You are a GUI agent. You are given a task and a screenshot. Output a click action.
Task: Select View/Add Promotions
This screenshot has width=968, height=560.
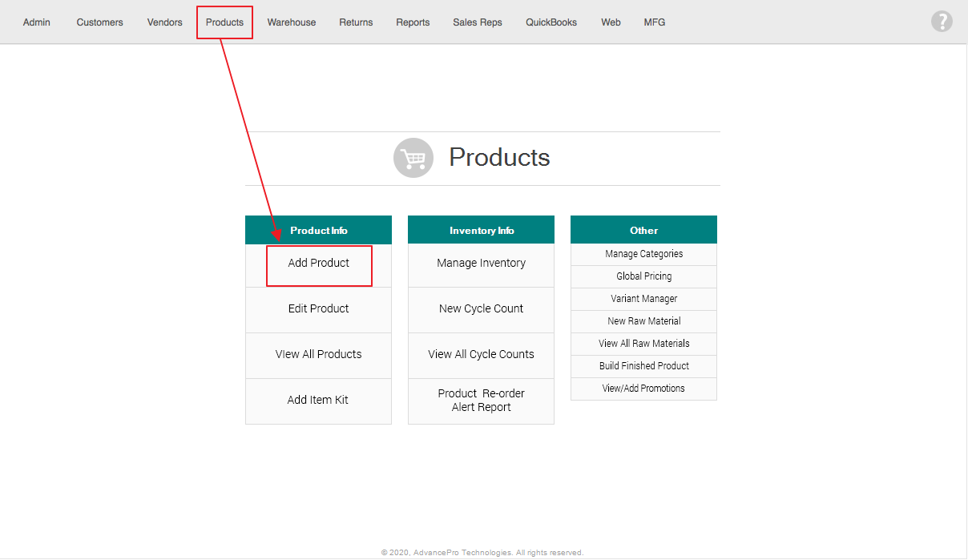(x=643, y=389)
